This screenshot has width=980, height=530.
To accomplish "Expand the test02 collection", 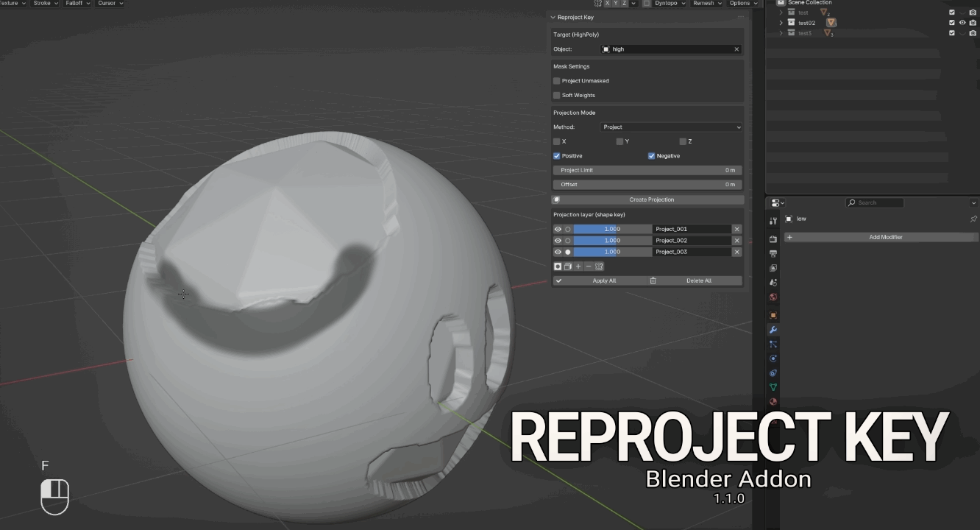I will click(781, 23).
